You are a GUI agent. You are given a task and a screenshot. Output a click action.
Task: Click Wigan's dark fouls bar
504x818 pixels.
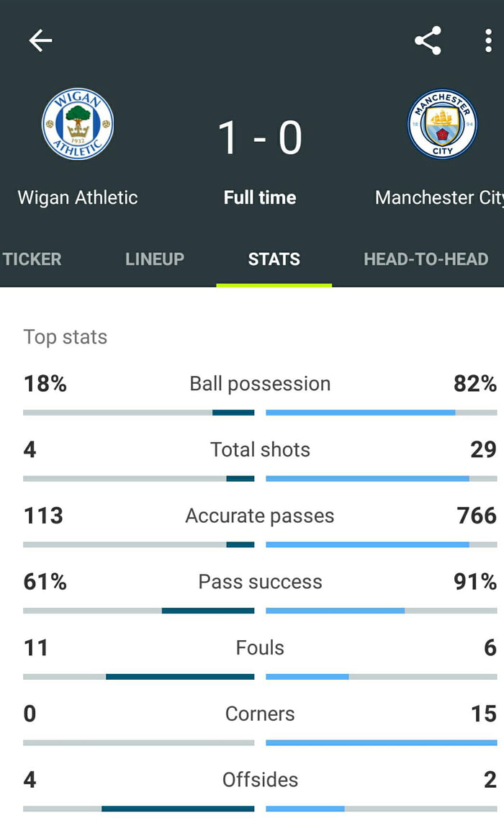coord(180,677)
